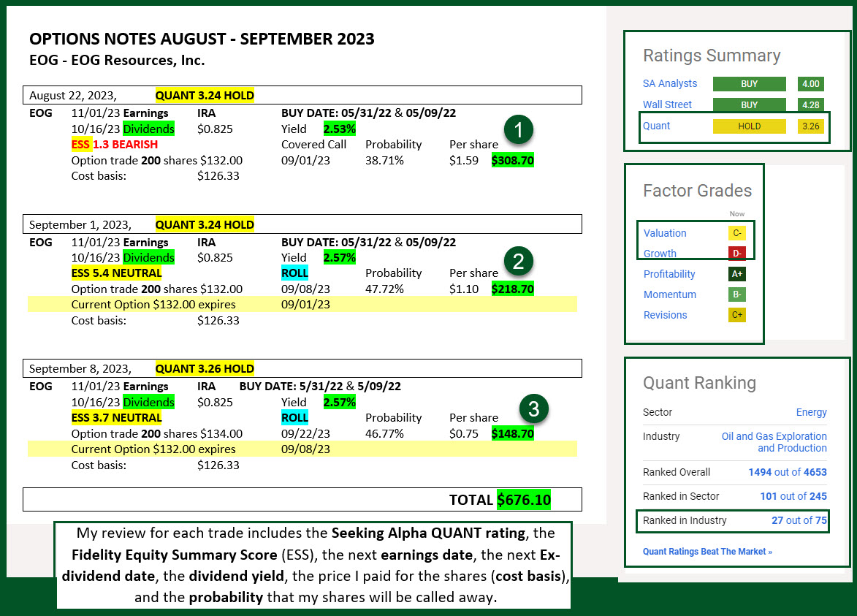Click the green BUY badge next to Wall Street
This screenshot has height=616, width=857.
coord(750,104)
